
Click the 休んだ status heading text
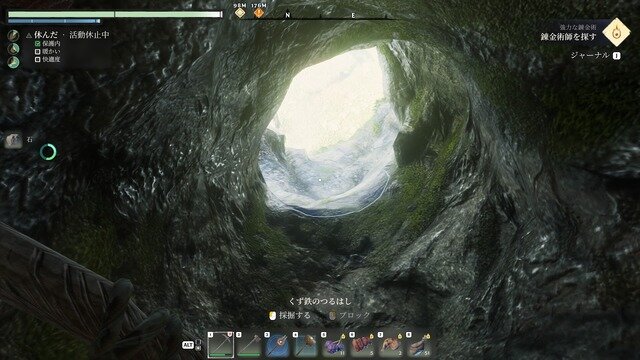46,35
